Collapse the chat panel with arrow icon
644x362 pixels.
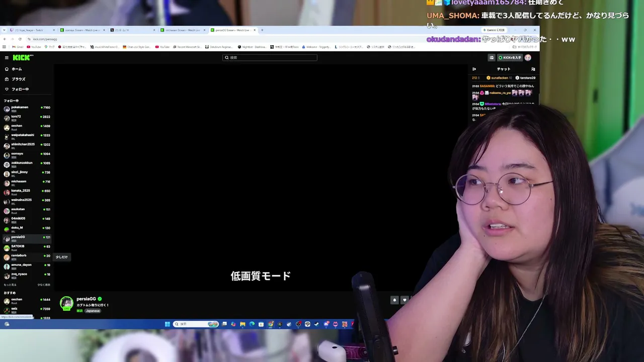coord(474,69)
